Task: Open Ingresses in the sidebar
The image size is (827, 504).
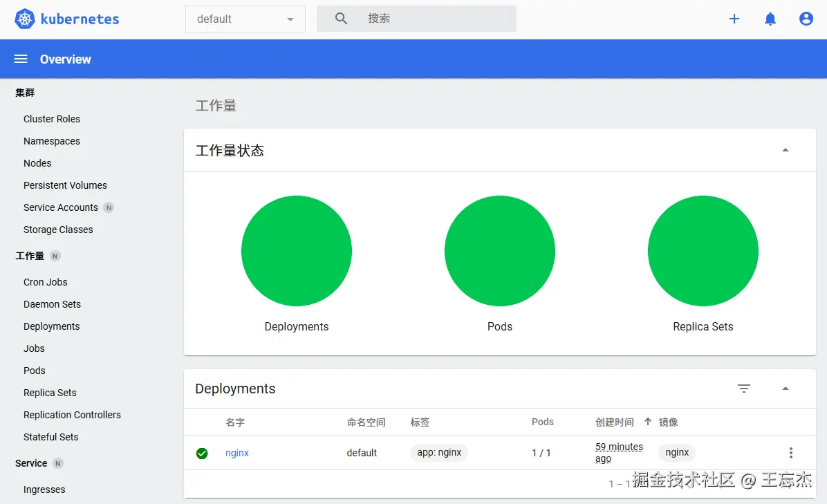Action: [44, 489]
